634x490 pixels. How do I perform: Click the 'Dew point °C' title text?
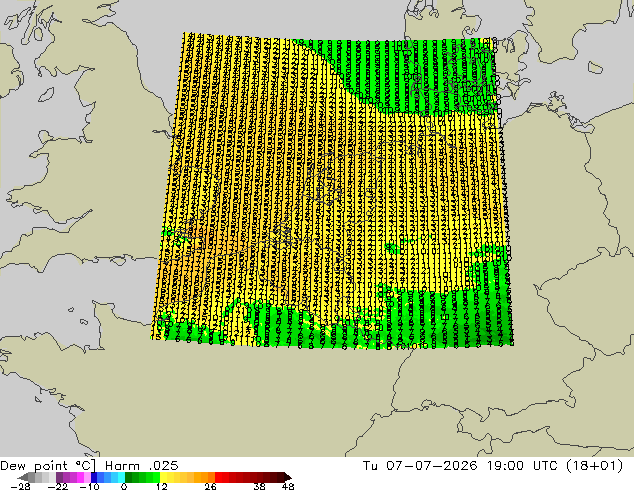coord(48,466)
